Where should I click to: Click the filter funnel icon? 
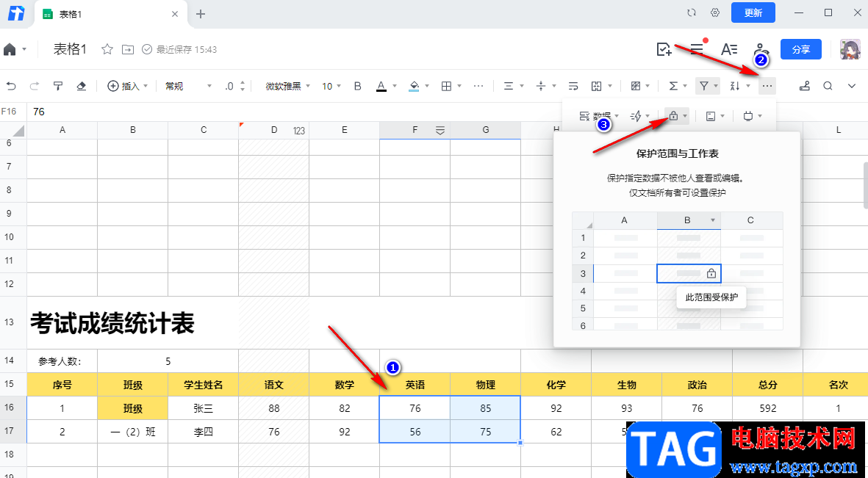pos(703,86)
